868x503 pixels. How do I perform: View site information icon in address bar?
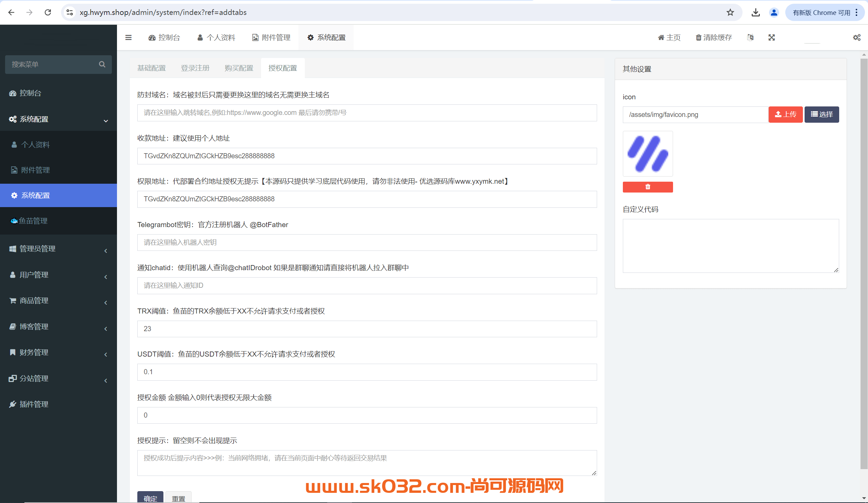70,13
